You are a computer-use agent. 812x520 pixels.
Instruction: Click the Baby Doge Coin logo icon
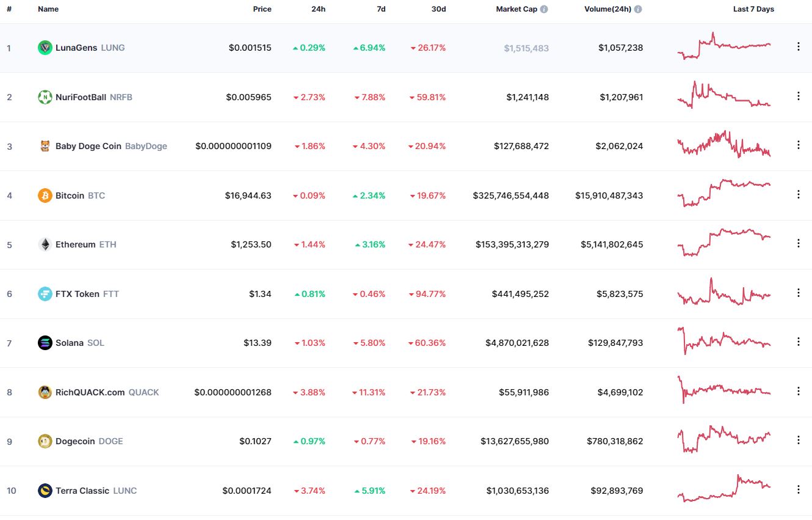tap(45, 146)
